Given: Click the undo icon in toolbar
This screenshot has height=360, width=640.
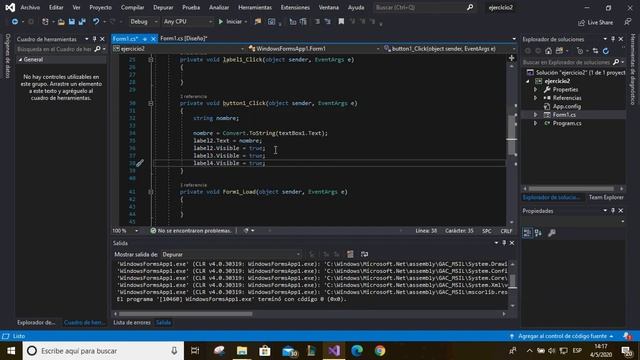Looking at the screenshot, I should click(96, 22).
